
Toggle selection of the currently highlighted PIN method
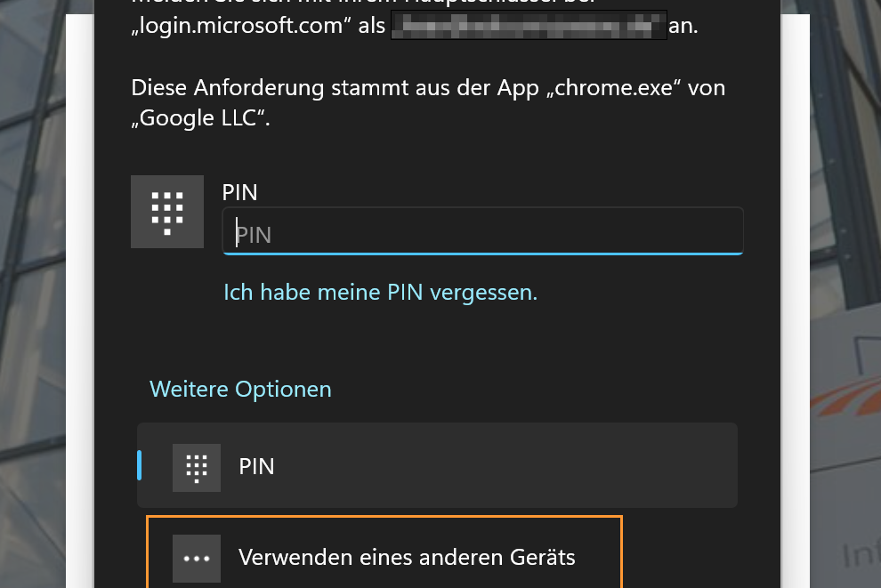[437, 466]
